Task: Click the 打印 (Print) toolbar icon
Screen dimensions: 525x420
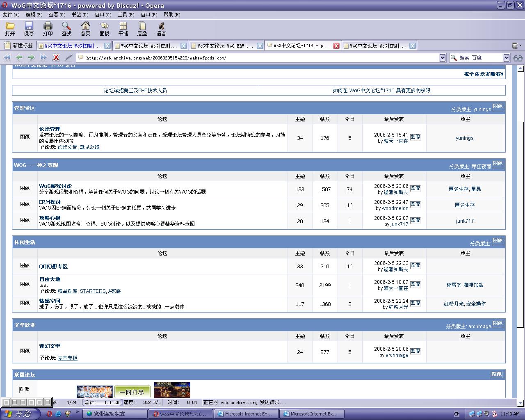Action: [48, 29]
